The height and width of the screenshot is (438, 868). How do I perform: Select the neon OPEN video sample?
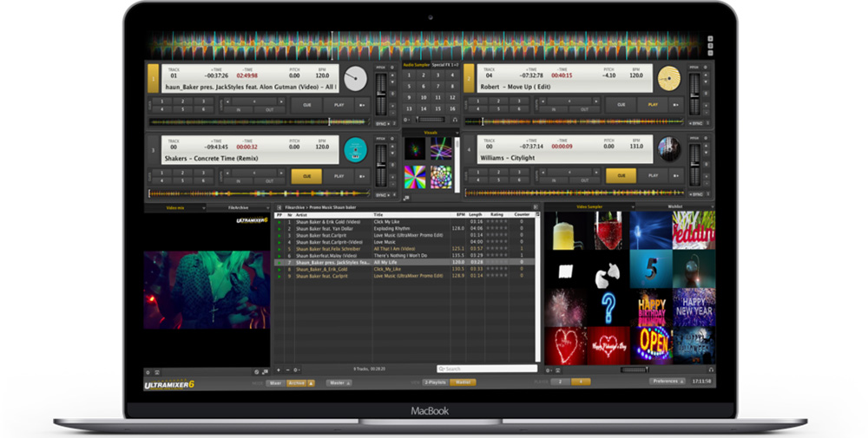click(652, 344)
